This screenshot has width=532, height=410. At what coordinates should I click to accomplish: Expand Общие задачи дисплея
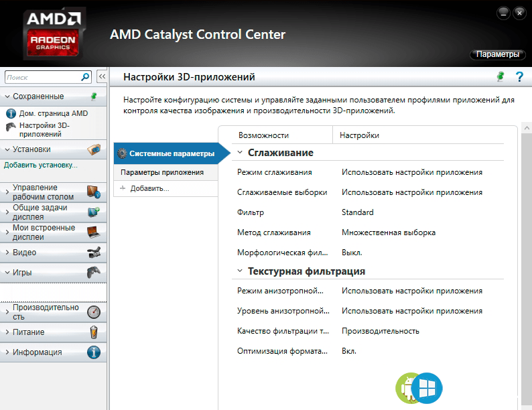point(7,212)
